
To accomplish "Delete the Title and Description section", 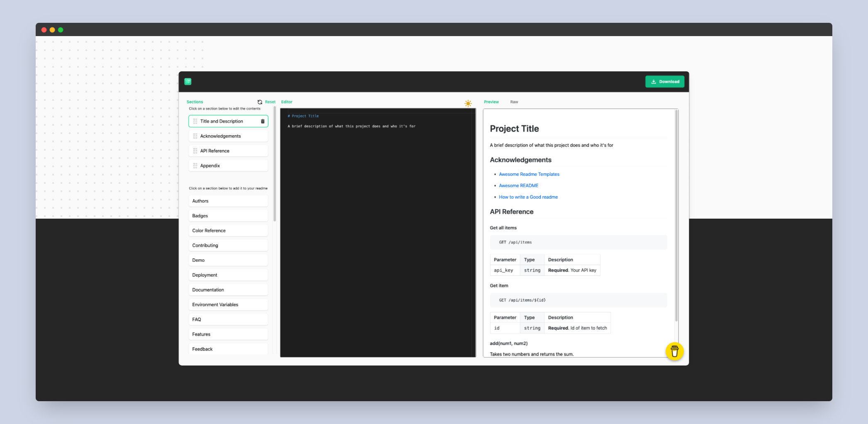I will (x=263, y=121).
